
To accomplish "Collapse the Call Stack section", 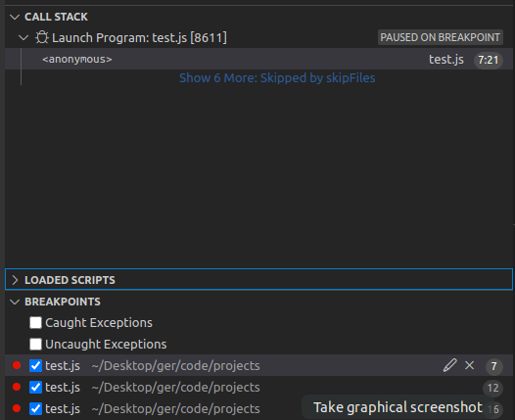I will coord(15,17).
